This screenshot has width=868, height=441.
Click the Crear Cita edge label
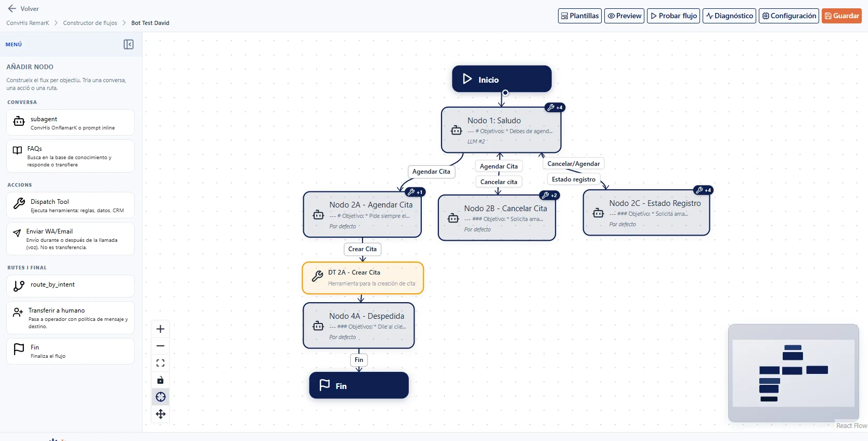coord(362,249)
